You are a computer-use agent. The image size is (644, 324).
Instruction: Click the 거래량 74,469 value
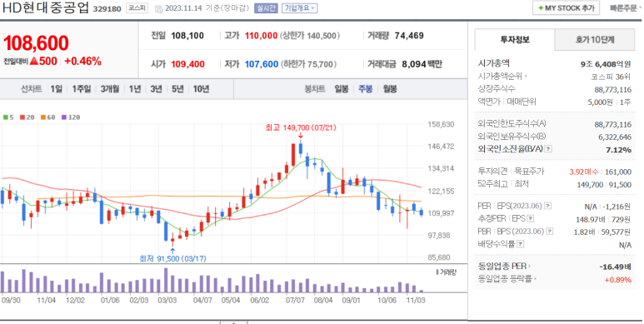coord(409,36)
